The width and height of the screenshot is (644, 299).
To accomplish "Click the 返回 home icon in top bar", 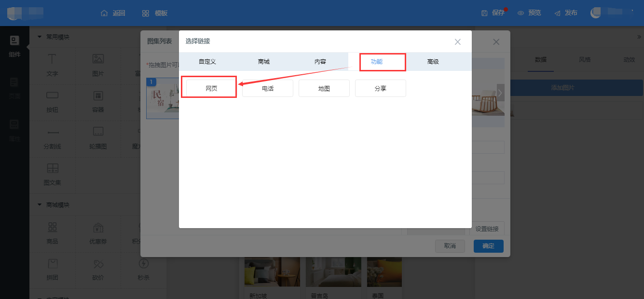I will pos(104,13).
